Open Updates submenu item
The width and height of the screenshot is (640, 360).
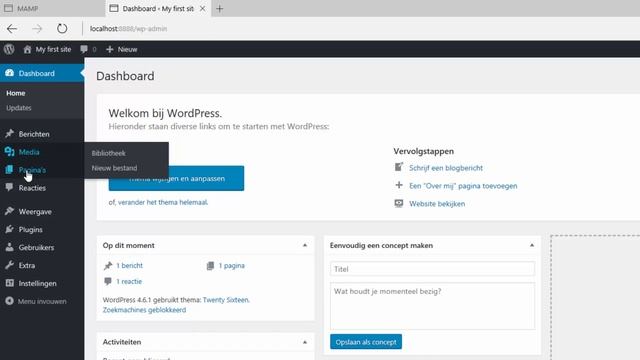pos(19,108)
